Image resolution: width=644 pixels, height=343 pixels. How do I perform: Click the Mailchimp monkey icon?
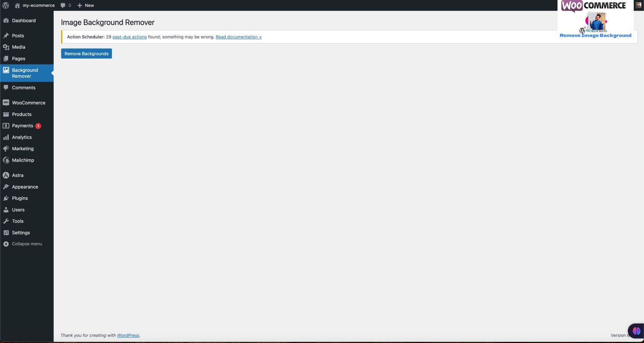tap(6, 160)
